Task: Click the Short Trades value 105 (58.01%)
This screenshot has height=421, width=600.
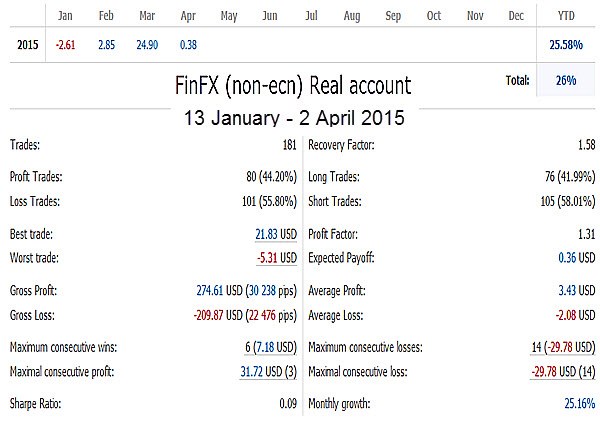Action: point(568,201)
